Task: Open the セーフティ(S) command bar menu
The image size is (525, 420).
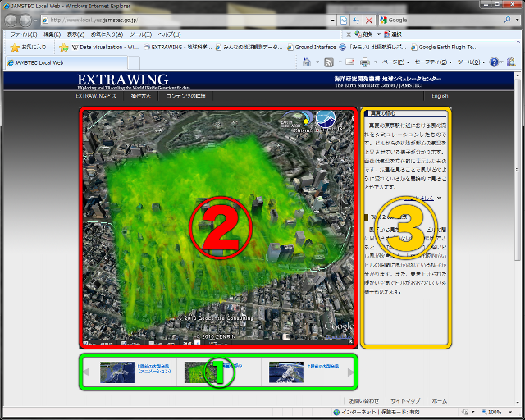Action: click(x=433, y=62)
